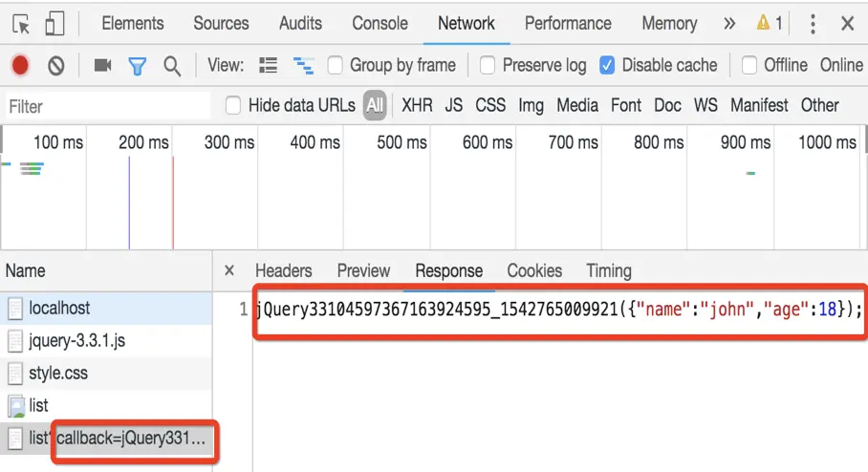Check the Offline checkbox

(x=749, y=65)
